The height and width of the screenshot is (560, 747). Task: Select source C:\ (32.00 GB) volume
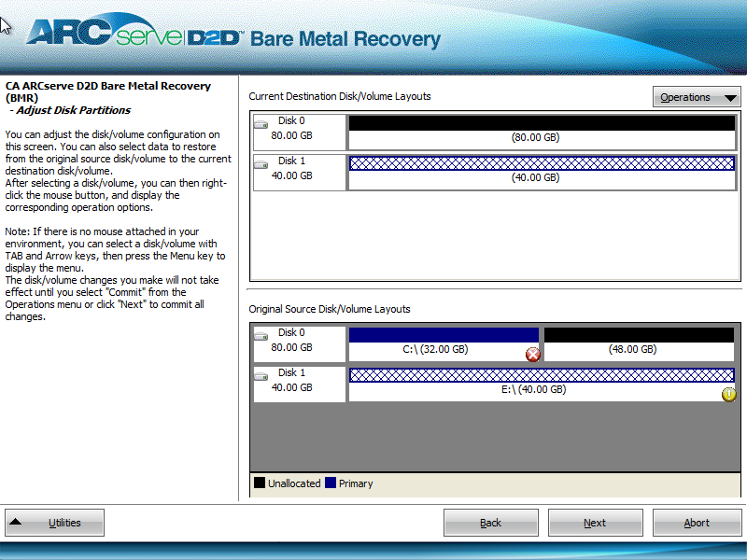444,343
